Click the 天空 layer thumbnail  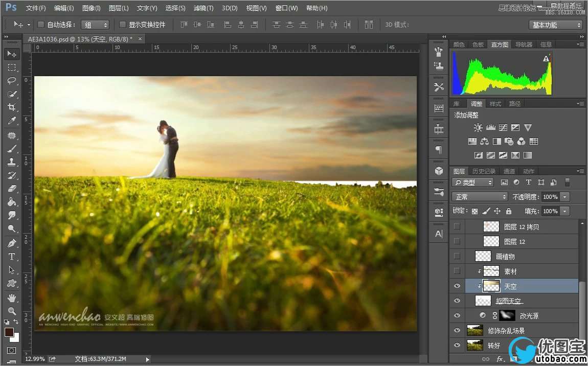point(491,286)
